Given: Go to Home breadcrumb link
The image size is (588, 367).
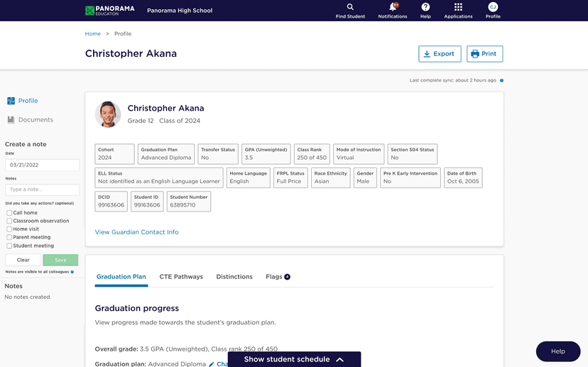Looking at the screenshot, I should (93, 34).
